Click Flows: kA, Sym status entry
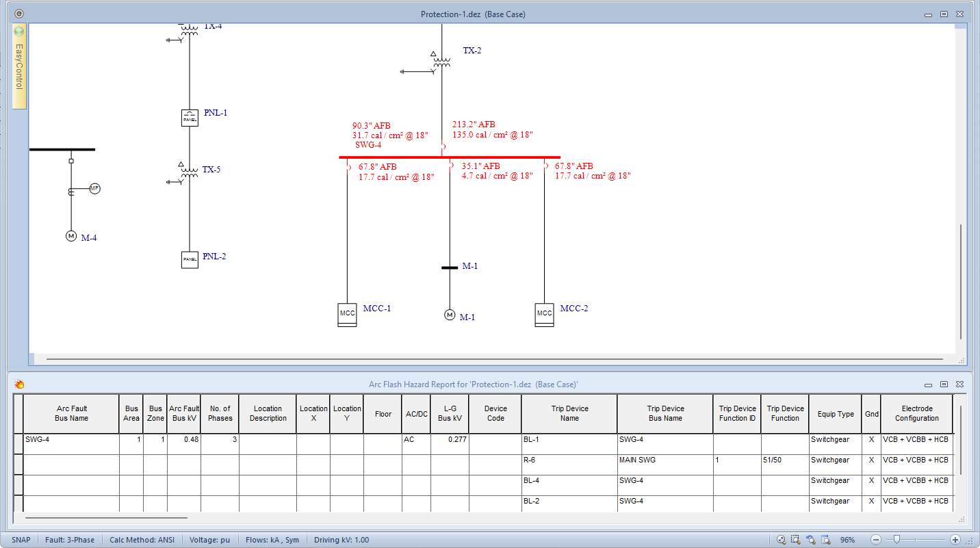The height and width of the screenshot is (548, 980). 272,540
